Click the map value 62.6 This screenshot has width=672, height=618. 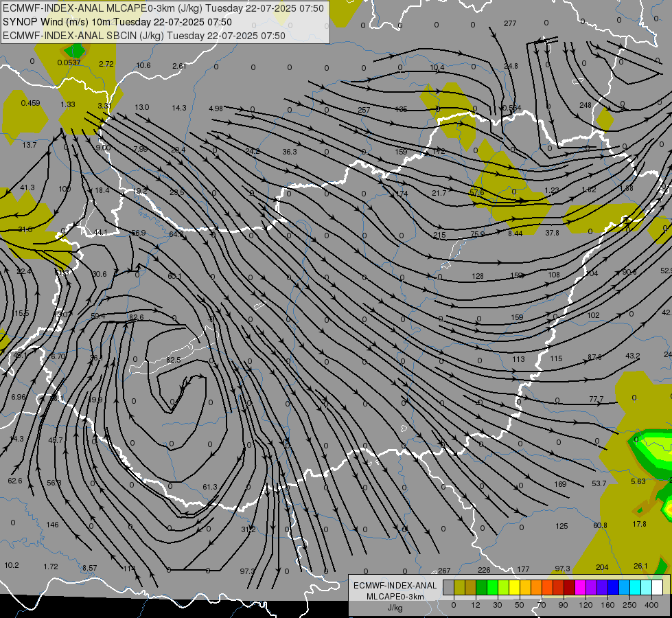point(15,481)
